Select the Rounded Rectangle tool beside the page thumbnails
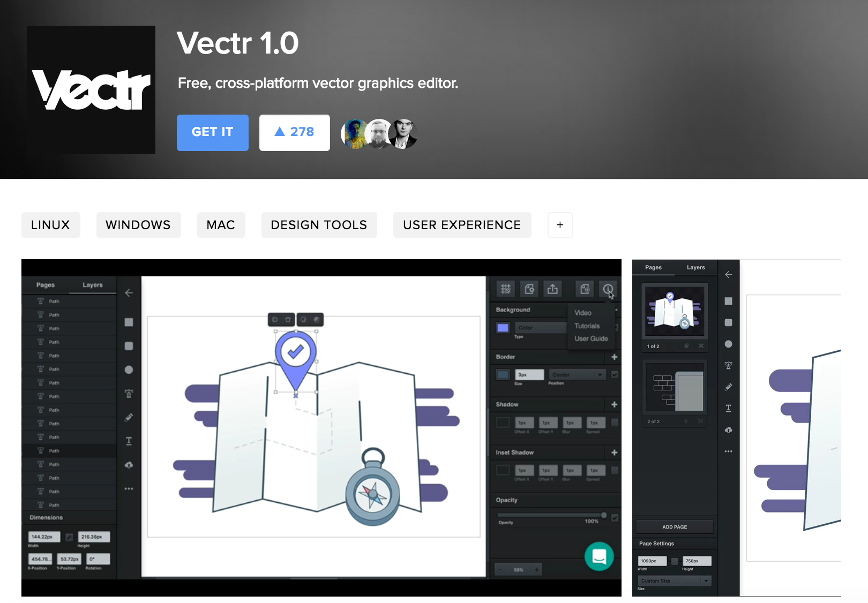This screenshot has height=603, width=868. (728, 322)
